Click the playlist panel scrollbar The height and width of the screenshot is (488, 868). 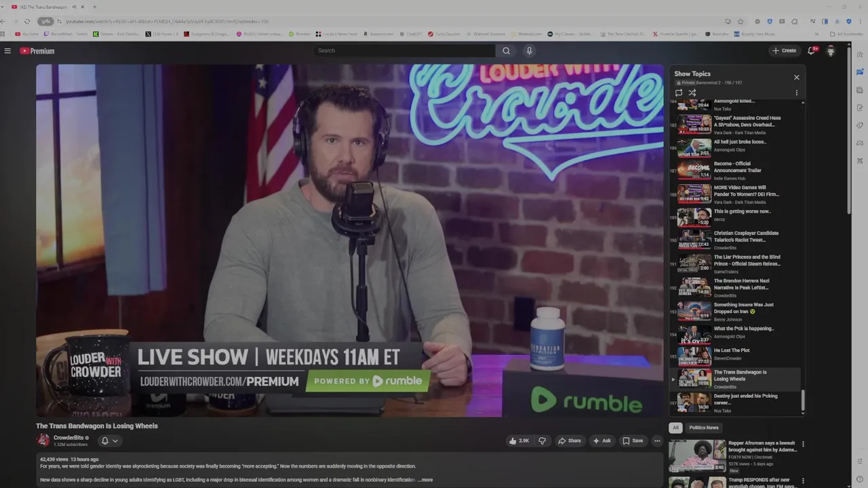point(803,401)
